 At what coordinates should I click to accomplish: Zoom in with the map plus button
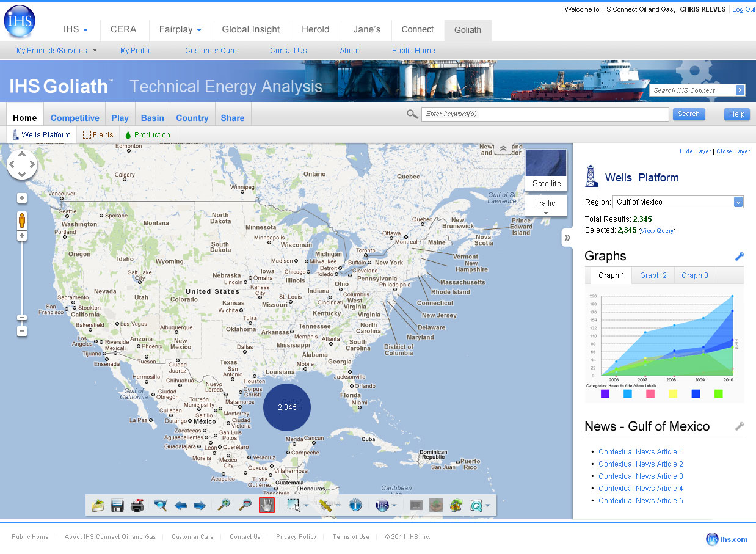click(22, 236)
